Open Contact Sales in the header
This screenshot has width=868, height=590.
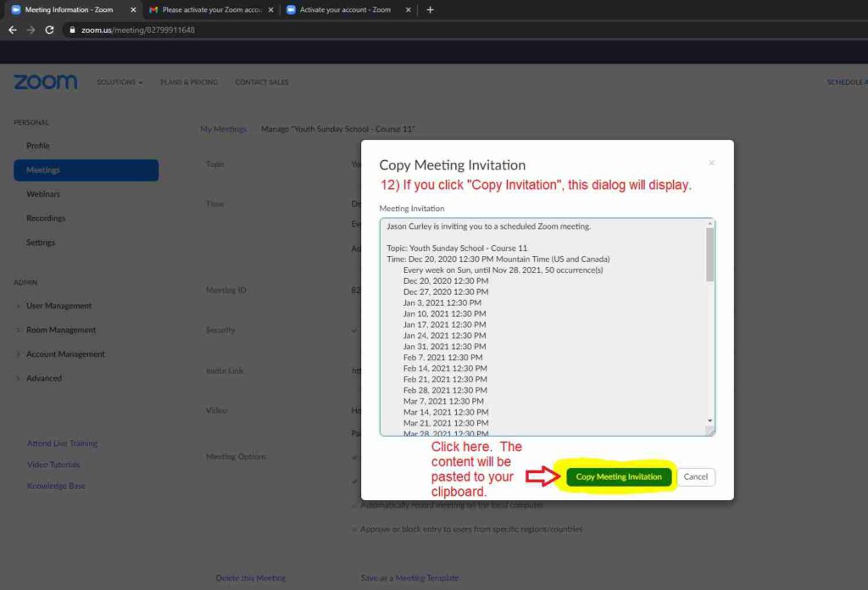(x=262, y=82)
